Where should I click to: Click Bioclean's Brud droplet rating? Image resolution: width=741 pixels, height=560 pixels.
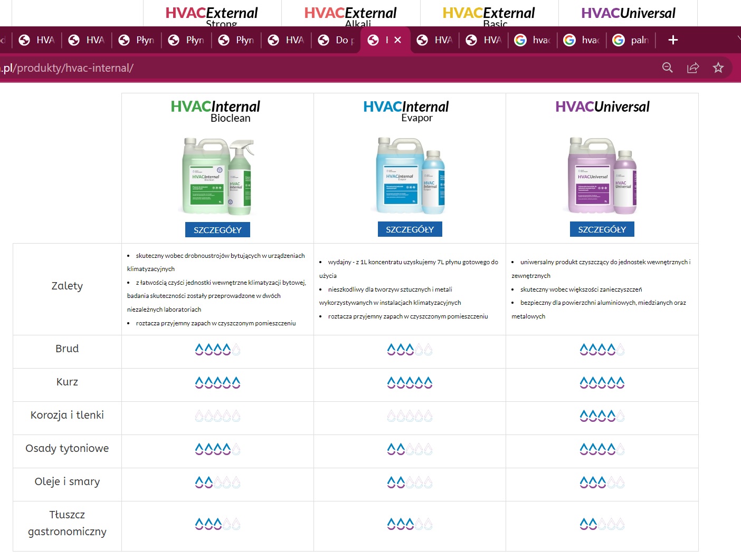click(217, 349)
